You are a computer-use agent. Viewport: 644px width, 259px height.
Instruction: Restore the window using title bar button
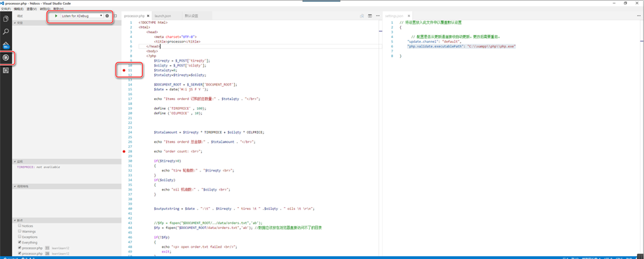[x=625, y=3]
